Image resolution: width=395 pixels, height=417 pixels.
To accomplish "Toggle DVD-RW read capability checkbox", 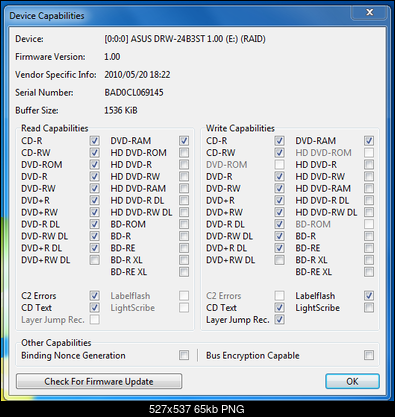I will click(95, 188).
